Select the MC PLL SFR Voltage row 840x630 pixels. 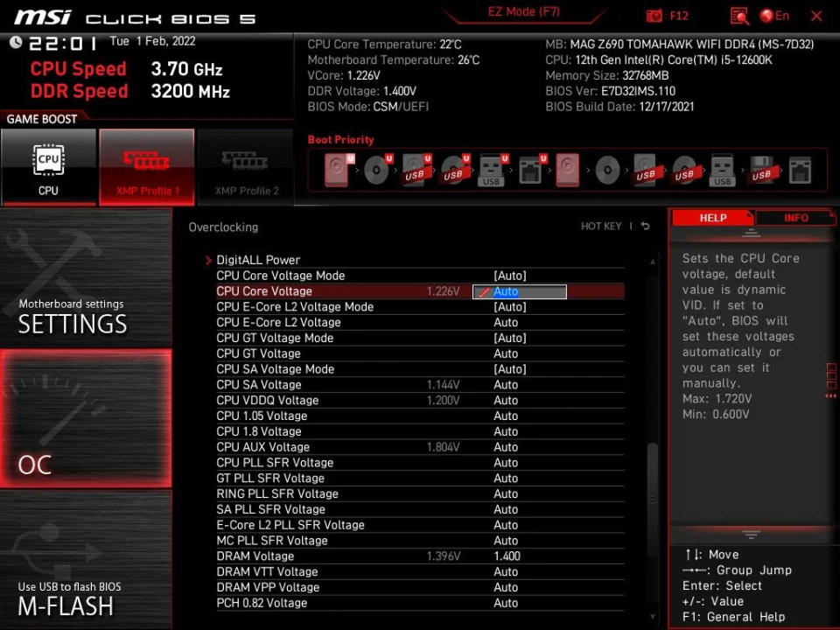coord(420,541)
